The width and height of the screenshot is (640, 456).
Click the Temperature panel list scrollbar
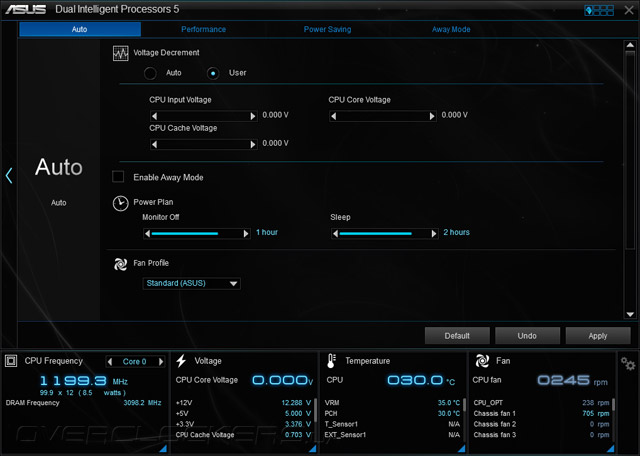pos(465,405)
